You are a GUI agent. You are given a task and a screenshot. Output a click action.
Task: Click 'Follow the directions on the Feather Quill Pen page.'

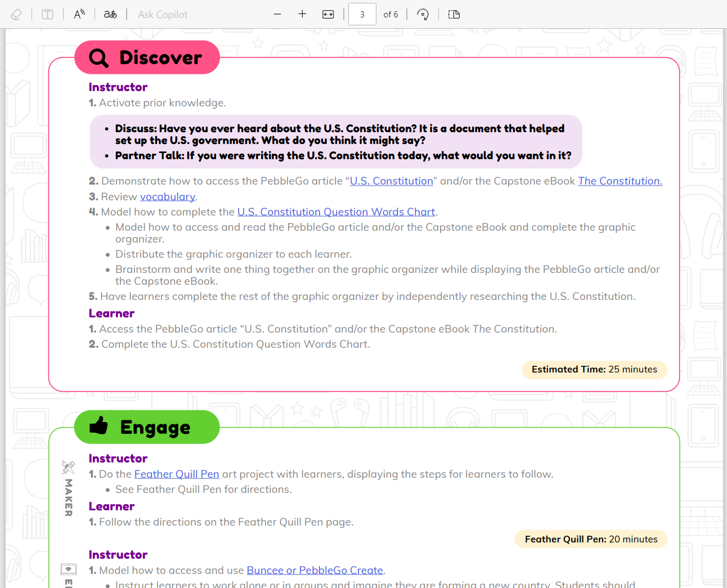tap(226, 522)
